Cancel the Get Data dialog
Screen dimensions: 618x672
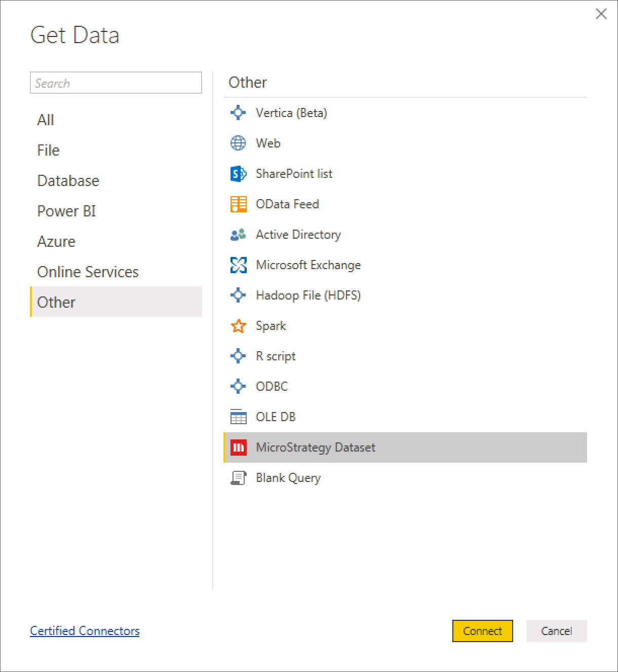click(556, 631)
